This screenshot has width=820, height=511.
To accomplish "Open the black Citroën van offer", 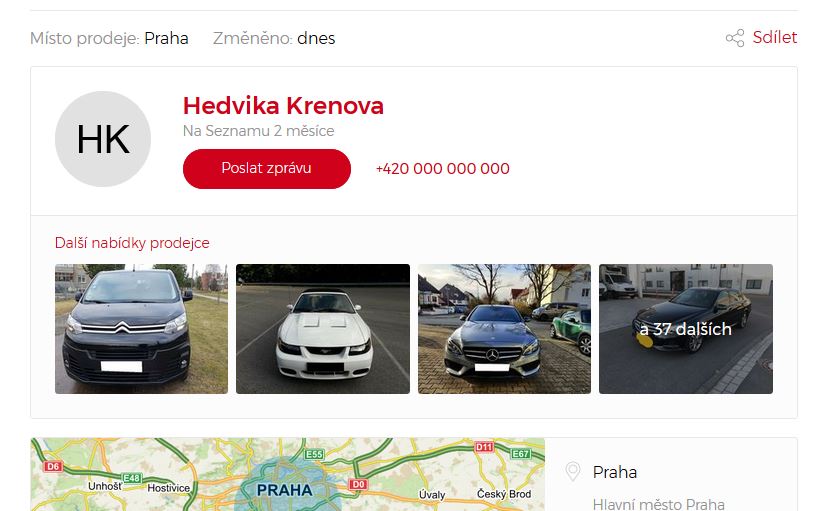I will pyautogui.click(x=141, y=329).
